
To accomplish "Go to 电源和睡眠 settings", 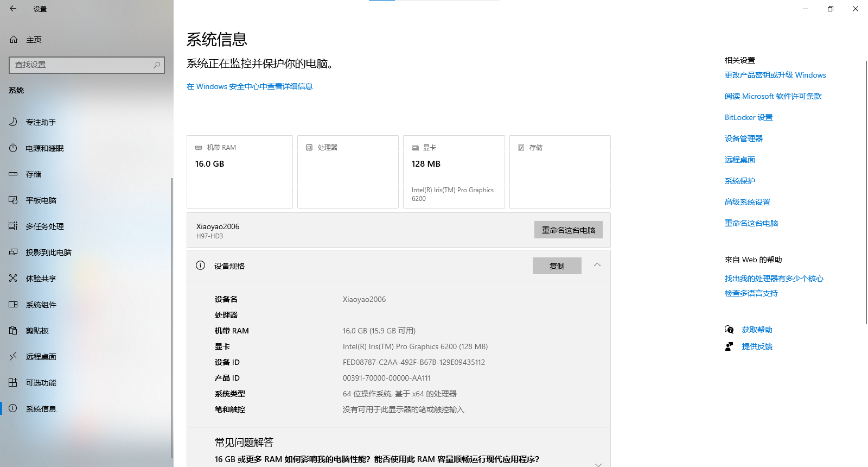I will 87,148.
